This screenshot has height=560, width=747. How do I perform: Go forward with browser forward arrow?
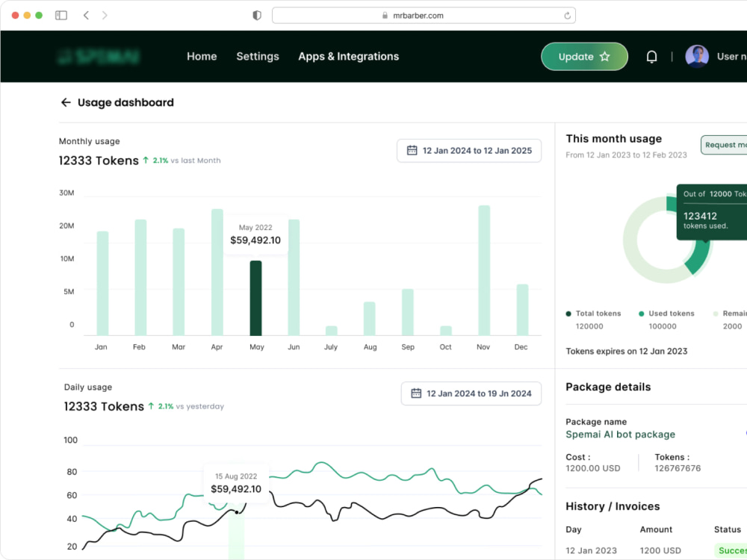pos(105,15)
